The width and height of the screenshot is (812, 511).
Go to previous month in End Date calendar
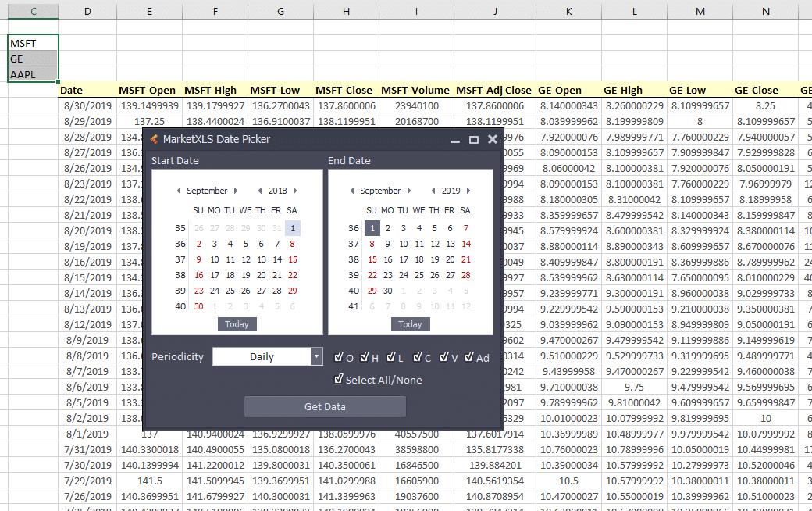coord(352,191)
